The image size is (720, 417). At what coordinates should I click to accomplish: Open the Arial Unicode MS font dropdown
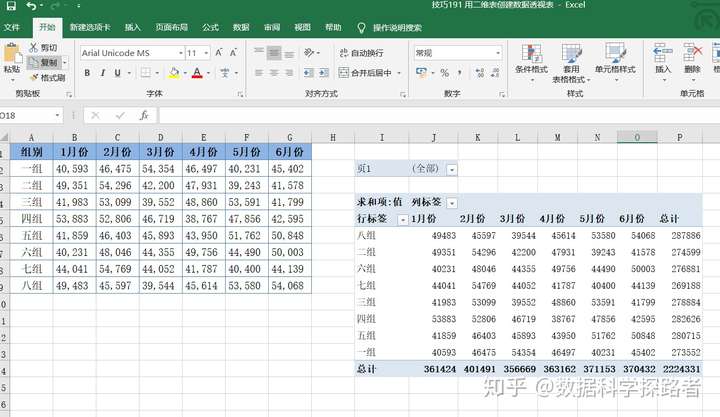(180, 53)
